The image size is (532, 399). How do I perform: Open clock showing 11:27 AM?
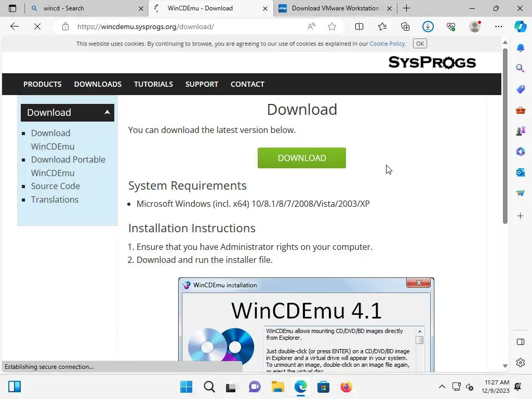coord(495,387)
